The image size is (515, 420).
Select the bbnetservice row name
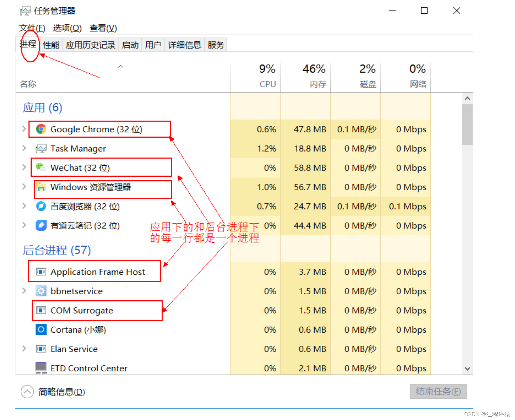77,291
